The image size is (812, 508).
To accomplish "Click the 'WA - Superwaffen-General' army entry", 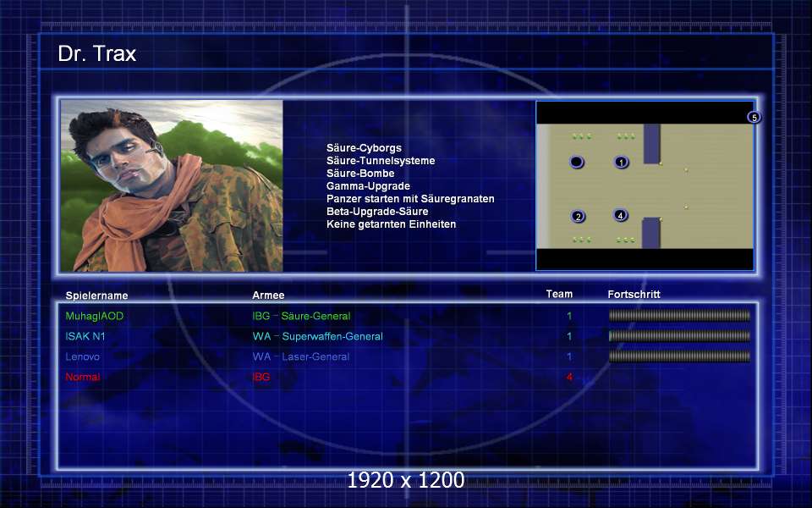I will [x=317, y=336].
